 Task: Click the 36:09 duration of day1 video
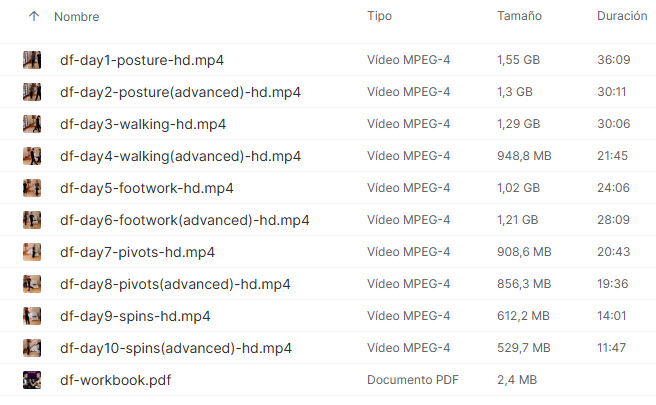pos(613,60)
